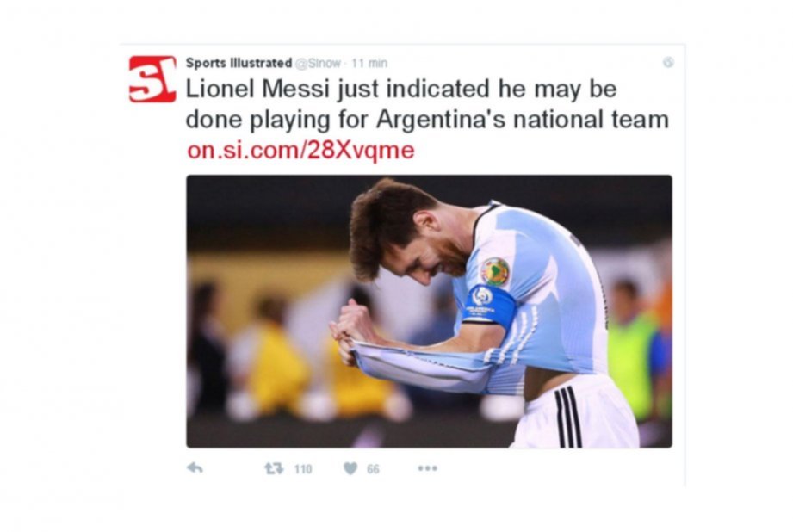
Task: Click the globe icon in tweet corner
Action: pyautogui.click(x=668, y=62)
